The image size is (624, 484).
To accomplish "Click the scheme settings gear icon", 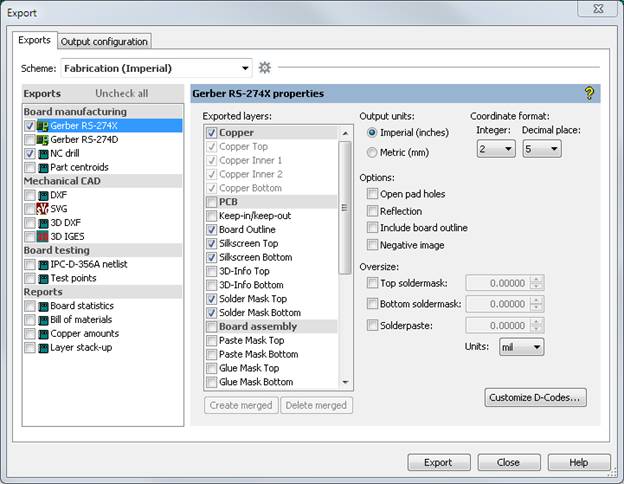I will click(265, 68).
